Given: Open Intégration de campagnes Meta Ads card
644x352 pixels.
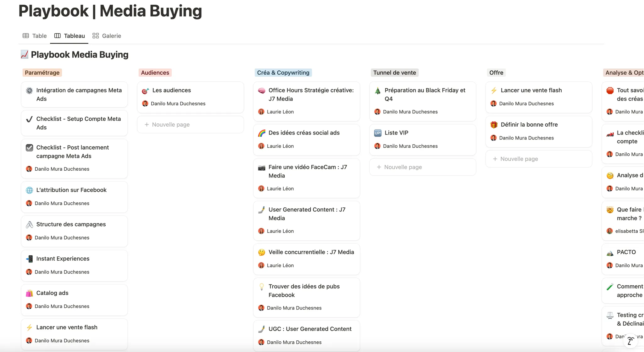Looking at the screenshot, I should [75, 95].
